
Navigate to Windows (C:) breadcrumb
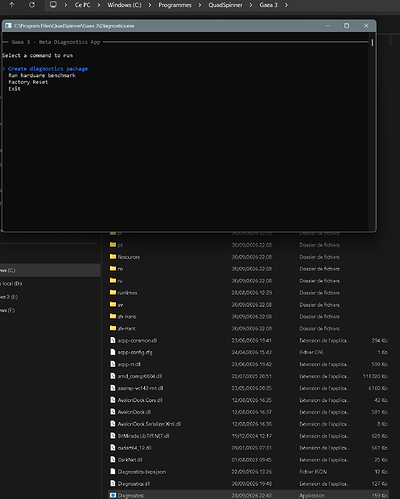pyautogui.click(x=124, y=5)
